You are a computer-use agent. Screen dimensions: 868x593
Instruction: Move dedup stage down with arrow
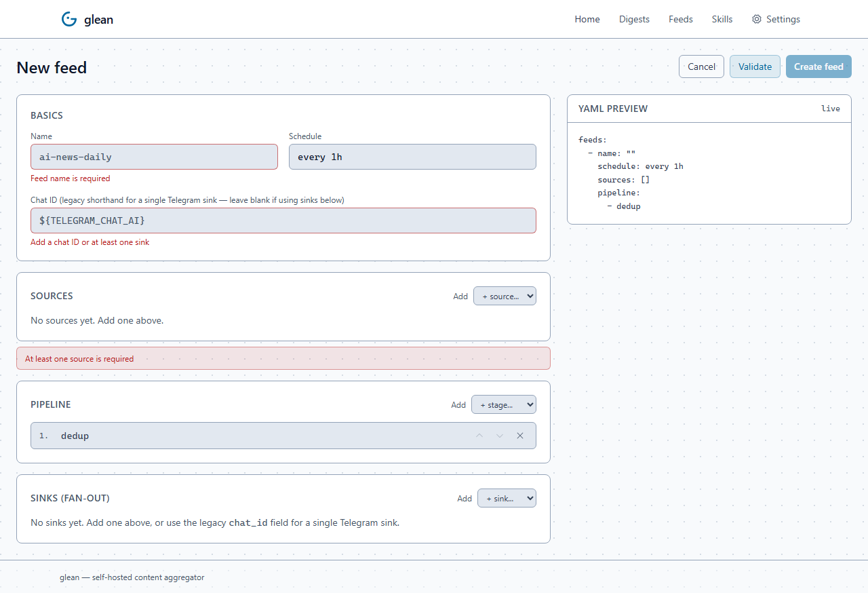[x=500, y=436]
